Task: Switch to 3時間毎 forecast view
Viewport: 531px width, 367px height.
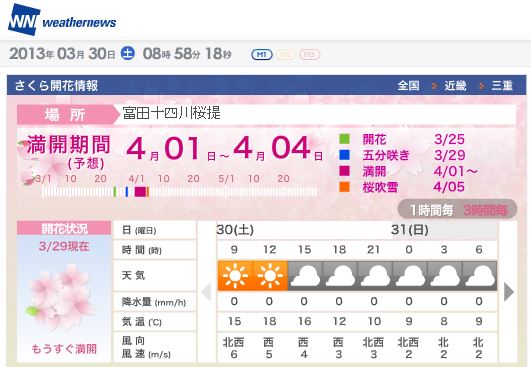Action: pyautogui.click(x=485, y=210)
